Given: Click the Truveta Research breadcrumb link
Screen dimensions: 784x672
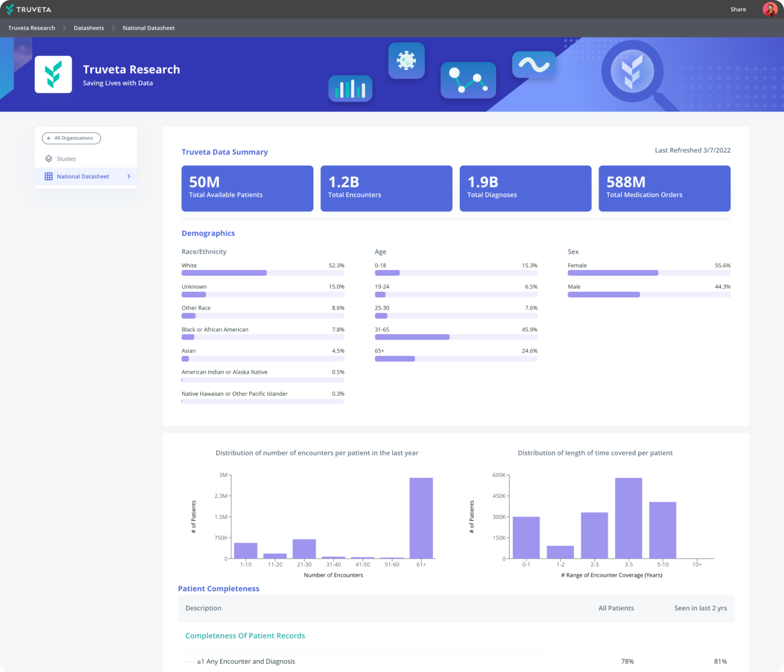Looking at the screenshot, I should (x=32, y=28).
